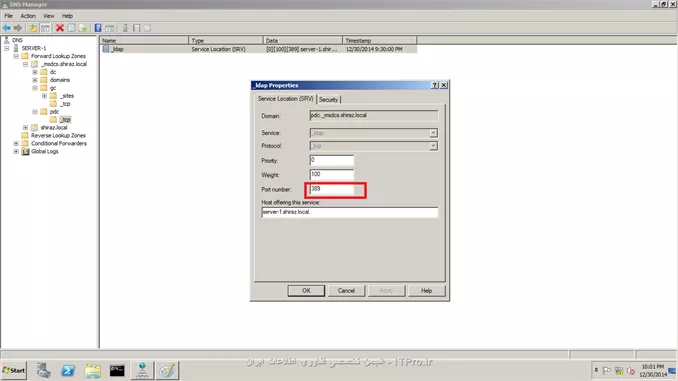Image resolution: width=678 pixels, height=381 pixels.
Task: Collapse the _msdcs.shiraz.local zone node
Action: (26, 64)
